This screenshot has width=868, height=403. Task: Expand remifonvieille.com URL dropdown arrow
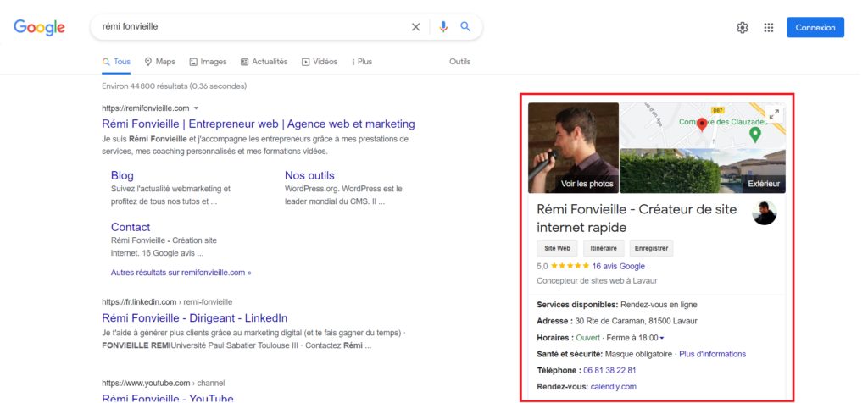coord(196,108)
